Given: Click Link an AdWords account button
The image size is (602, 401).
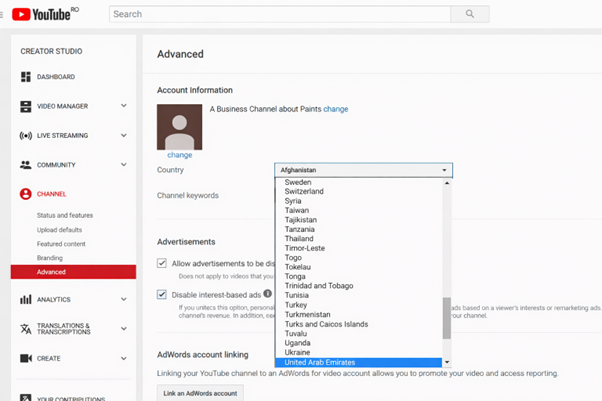Looking at the screenshot, I should click(x=200, y=393).
